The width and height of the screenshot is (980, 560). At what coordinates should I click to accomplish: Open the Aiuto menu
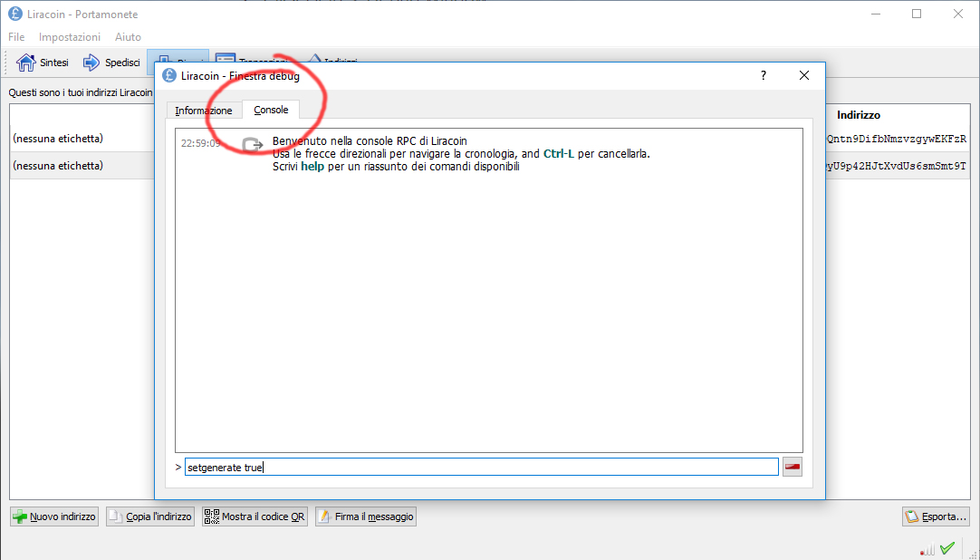click(128, 37)
